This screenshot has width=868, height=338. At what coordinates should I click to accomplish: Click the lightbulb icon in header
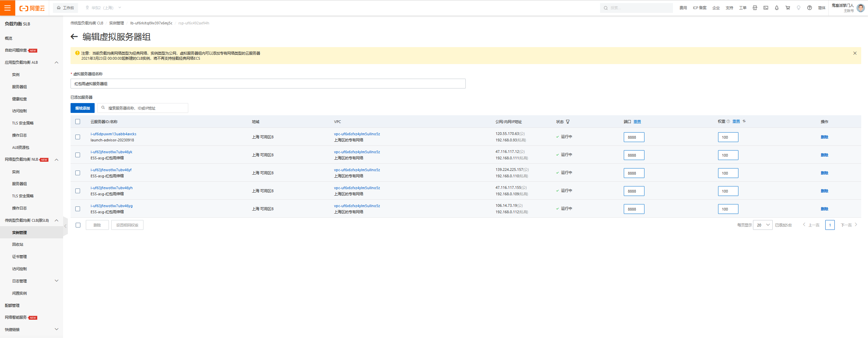(798, 8)
